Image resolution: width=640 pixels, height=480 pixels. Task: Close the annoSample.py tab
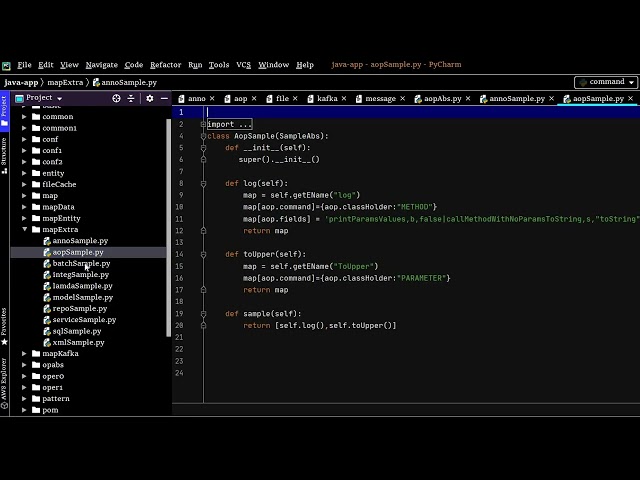click(551, 98)
